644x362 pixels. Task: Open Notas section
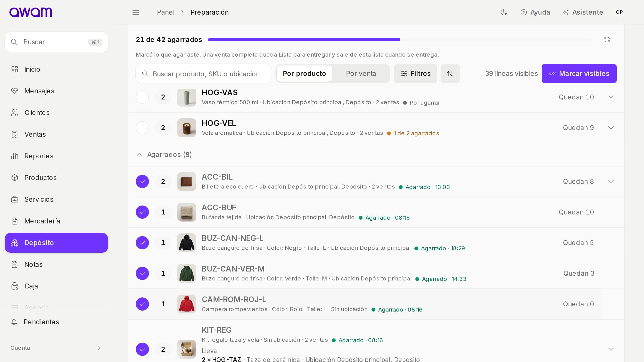point(56,264)
